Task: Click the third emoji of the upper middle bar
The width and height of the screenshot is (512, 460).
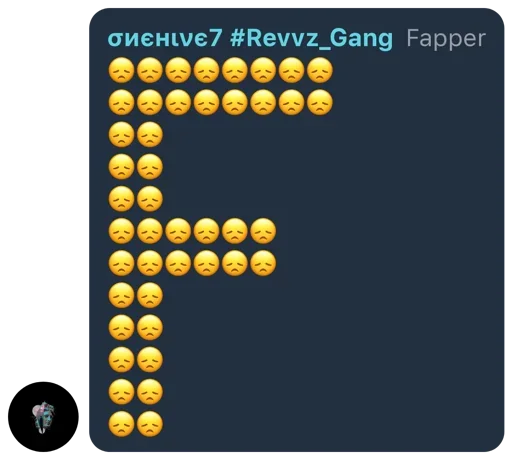Action: coord(178,231)
